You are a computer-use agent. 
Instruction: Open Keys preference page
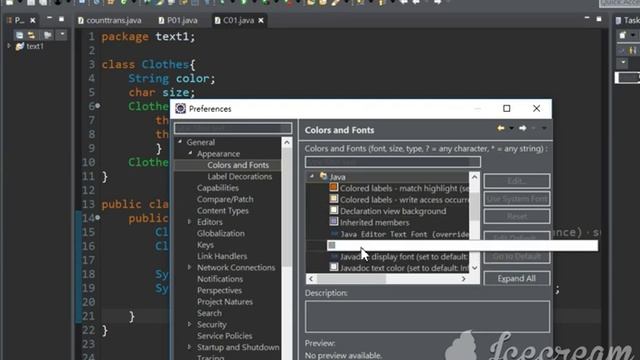(205, 245)
